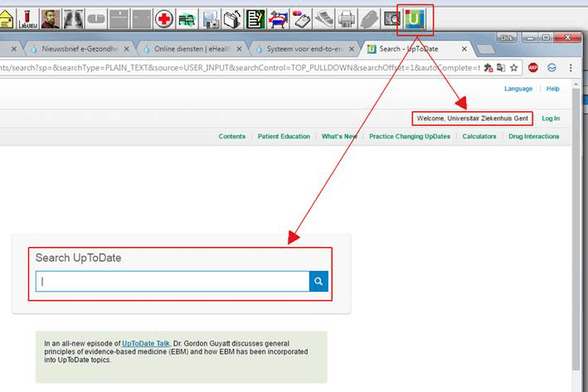Close the Nieuwsbrief e-Gezondheid tab
Screen dimensions: 588x392
pos(126,49)
